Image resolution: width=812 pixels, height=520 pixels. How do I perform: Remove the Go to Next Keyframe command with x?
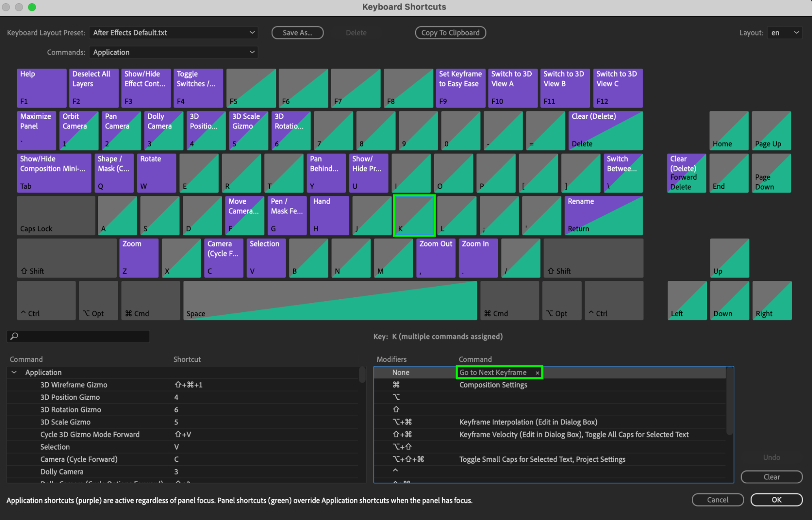tap(537, 373)
